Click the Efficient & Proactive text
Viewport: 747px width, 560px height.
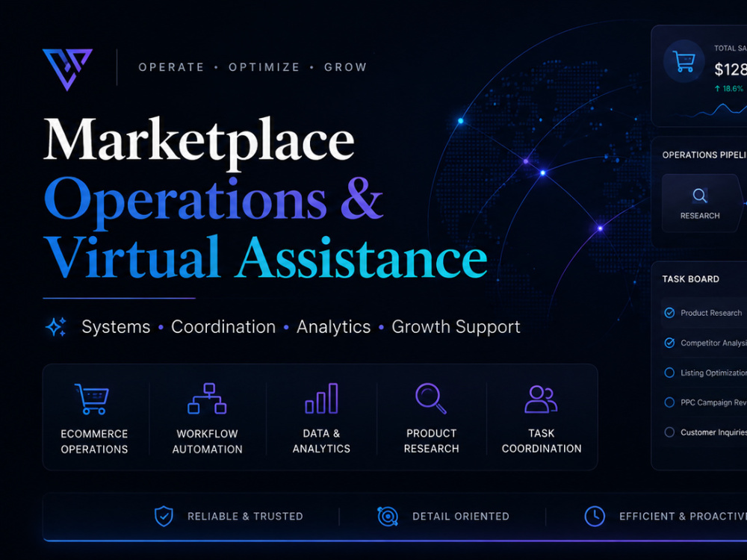[683, 516]
